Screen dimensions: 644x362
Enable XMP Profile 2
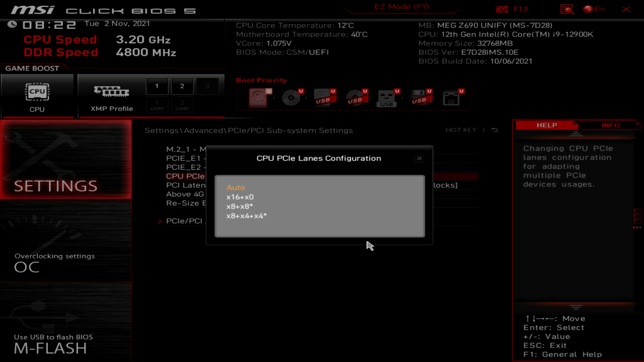182,86
